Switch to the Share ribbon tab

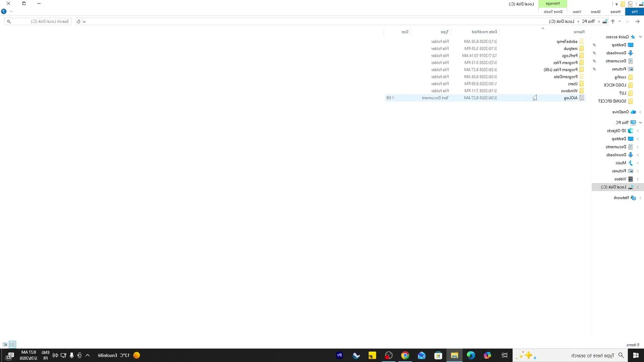596,12
